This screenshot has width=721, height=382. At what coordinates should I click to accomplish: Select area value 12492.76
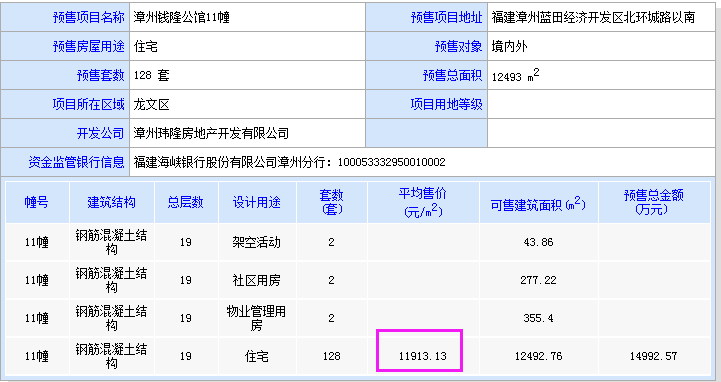point(538,356)
